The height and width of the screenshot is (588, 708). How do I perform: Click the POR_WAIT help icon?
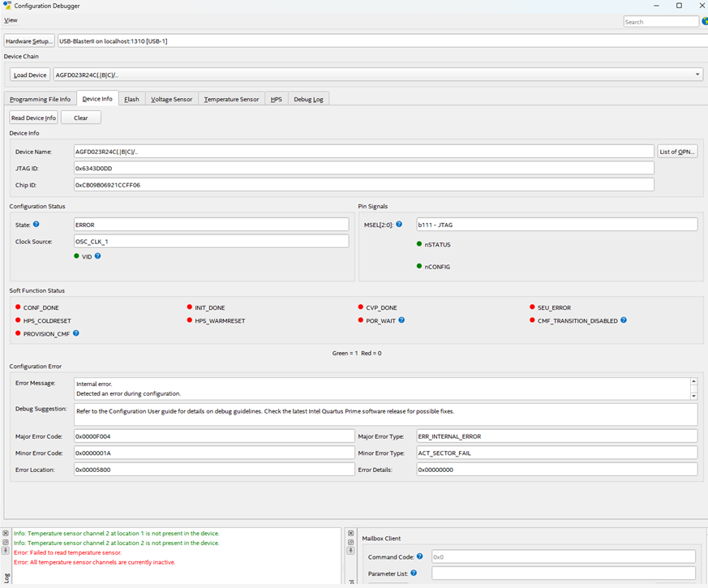(x=401, y=320)
